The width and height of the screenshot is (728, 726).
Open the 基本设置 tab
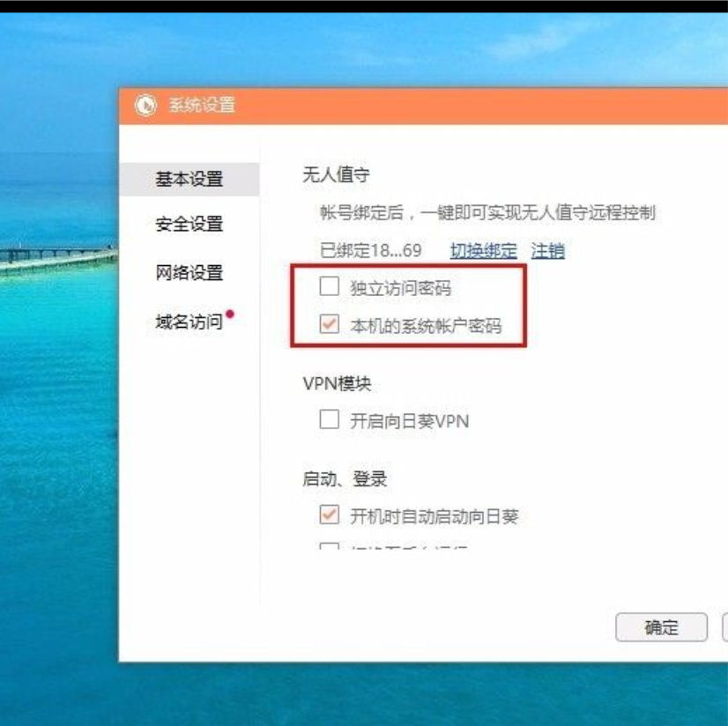pyautogui.click(x=189, y=179)
